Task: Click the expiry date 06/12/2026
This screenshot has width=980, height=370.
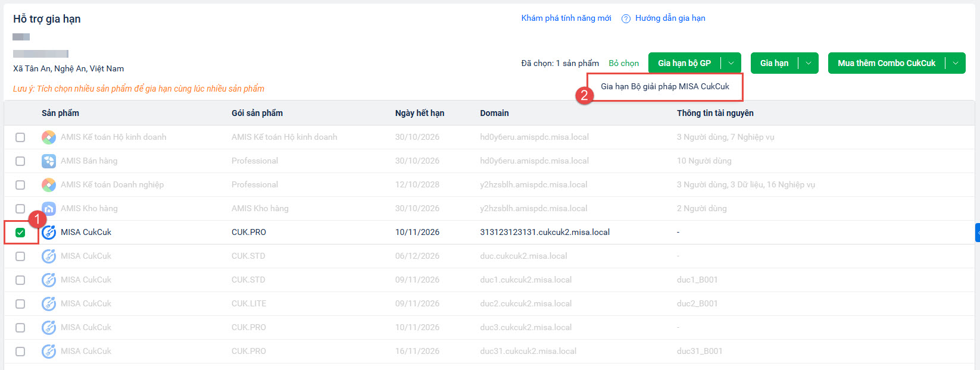Action: click(x=417, y=256)
